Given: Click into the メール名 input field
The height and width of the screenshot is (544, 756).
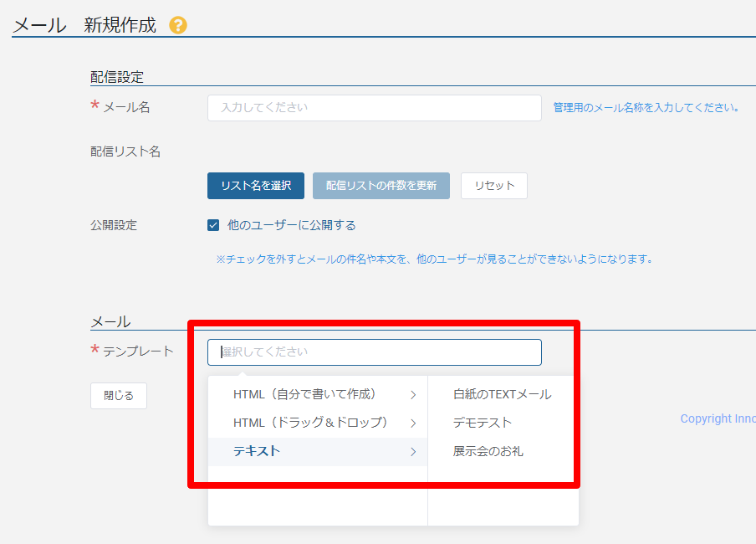Looking at the screenshot, I should point(374,107).
